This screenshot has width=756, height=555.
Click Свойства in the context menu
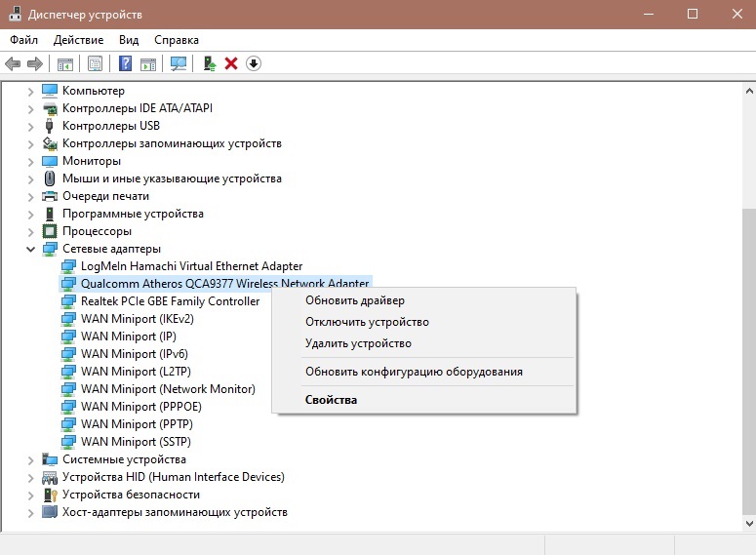[331, 399]
